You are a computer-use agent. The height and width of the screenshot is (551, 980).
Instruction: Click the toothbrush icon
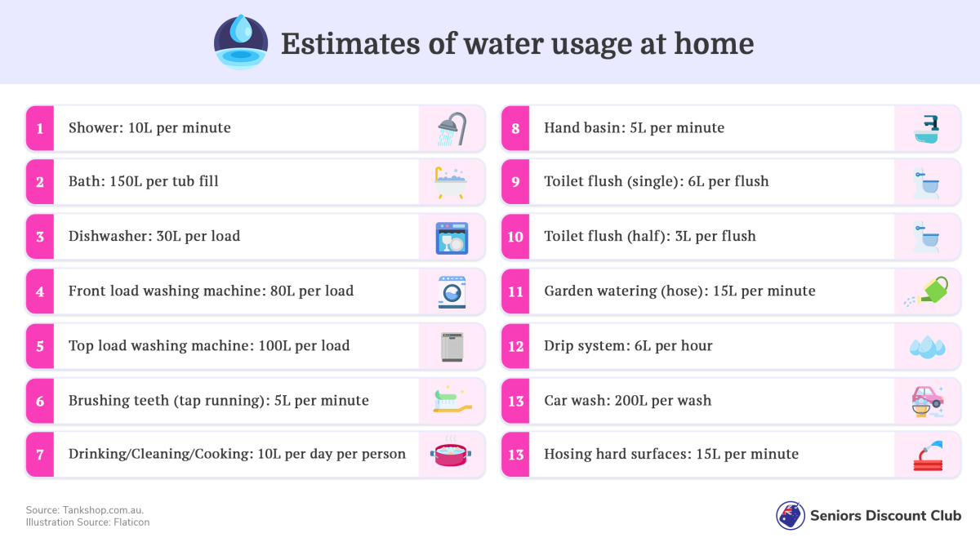tap(452, 401)
